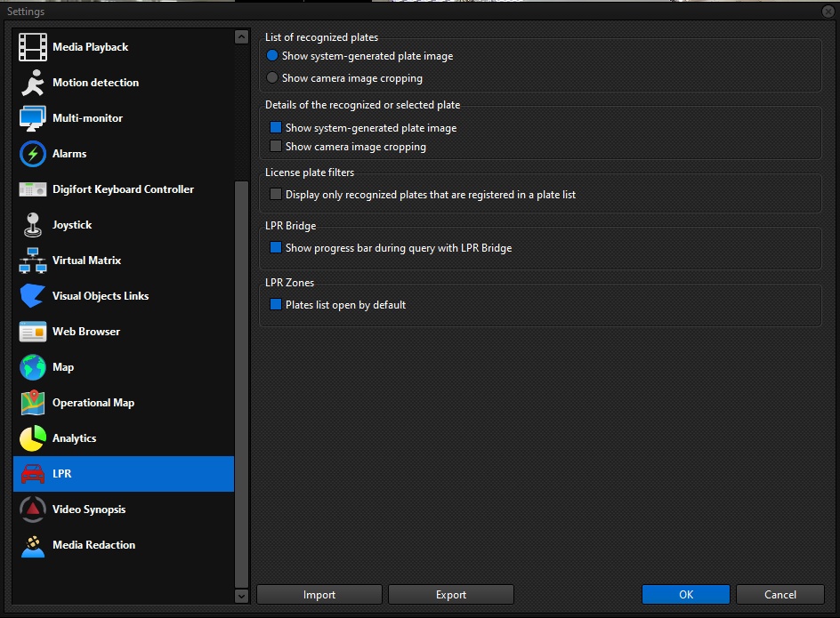Confirm settings with OK
840x618 pixels.
click(x=686, y=595)
